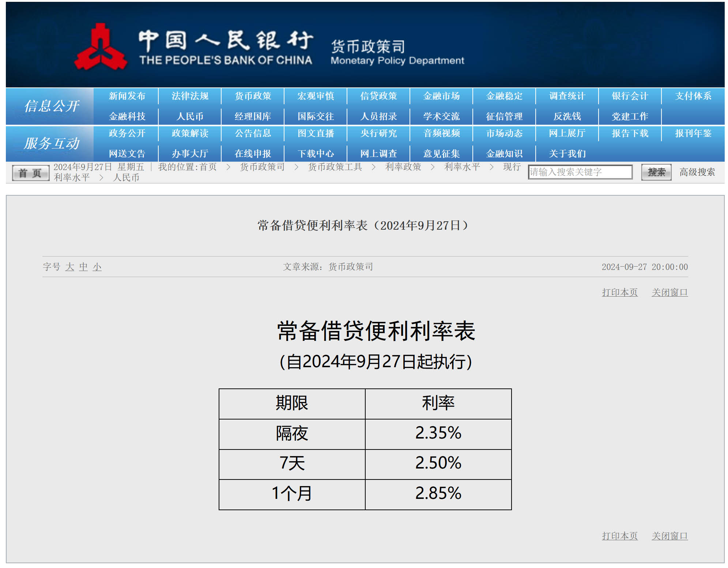Select 调查统计 in navigation bar

click(567, 96)
